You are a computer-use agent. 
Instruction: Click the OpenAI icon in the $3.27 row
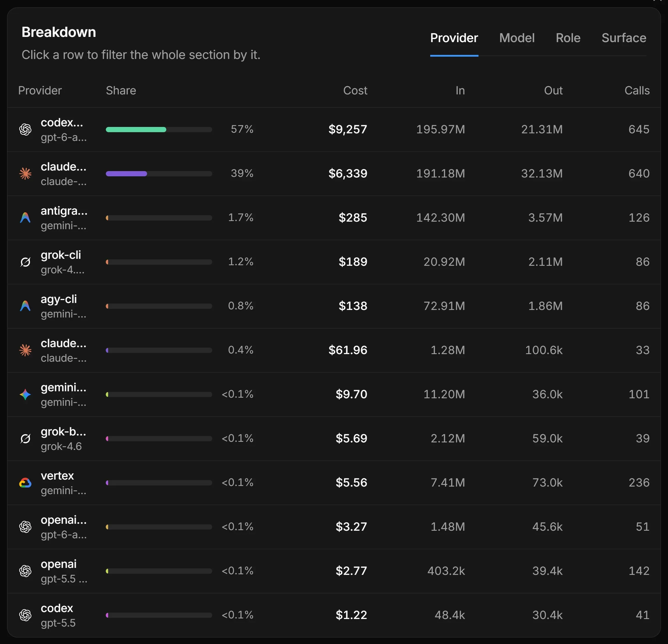pyautogui.click(x=25, y=527)
